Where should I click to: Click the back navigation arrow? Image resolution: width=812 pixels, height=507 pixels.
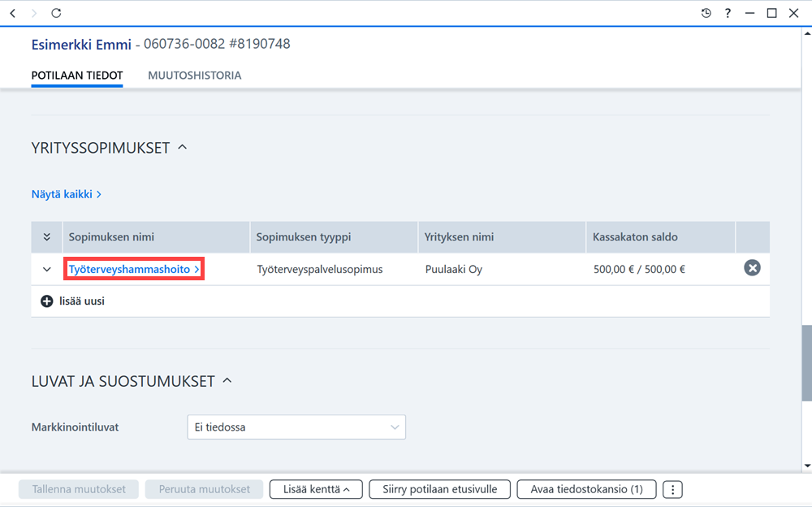click(13, 13)
